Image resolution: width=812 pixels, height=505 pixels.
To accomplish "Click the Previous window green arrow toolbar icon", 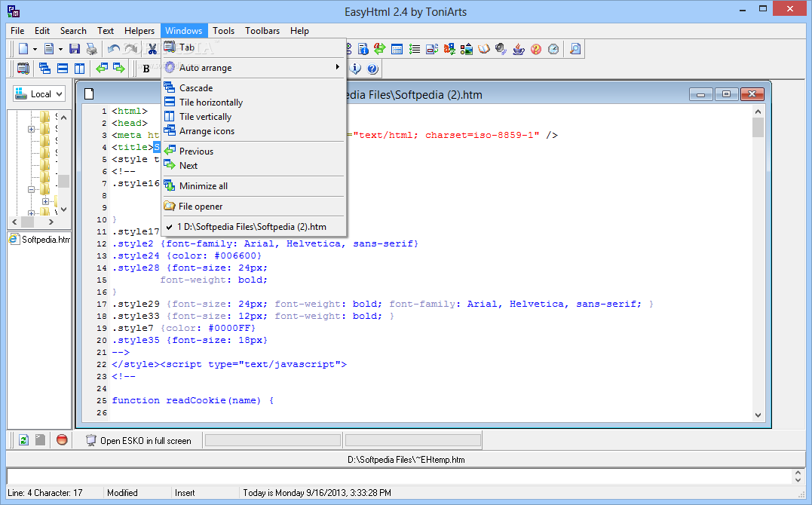I will (102, 69).
